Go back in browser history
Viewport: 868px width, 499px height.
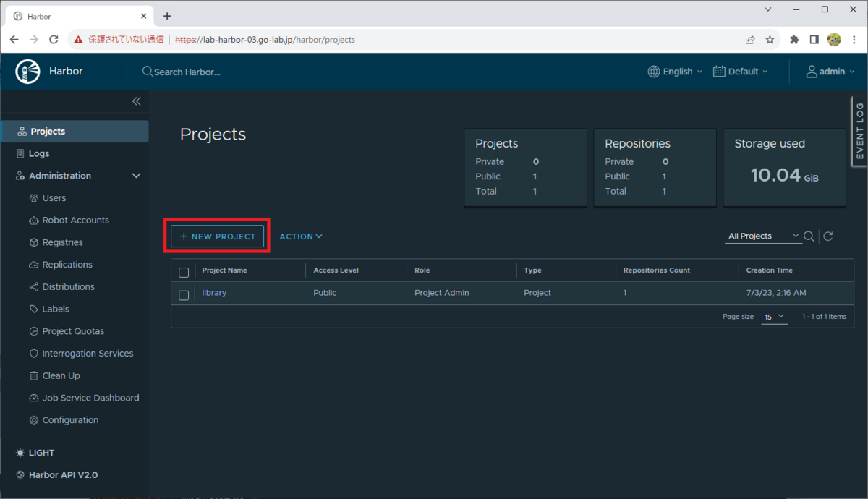click(x=14, y=40)
